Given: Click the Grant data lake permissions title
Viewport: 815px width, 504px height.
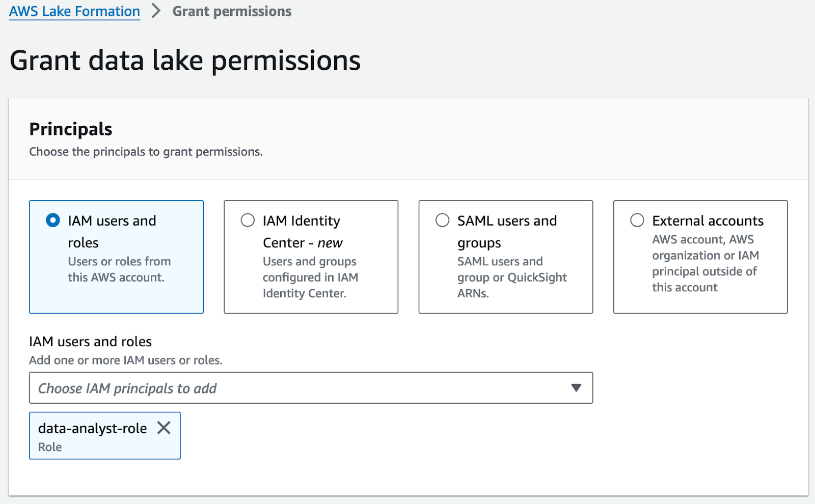Looking at the screenshot, I should point(185,61).
